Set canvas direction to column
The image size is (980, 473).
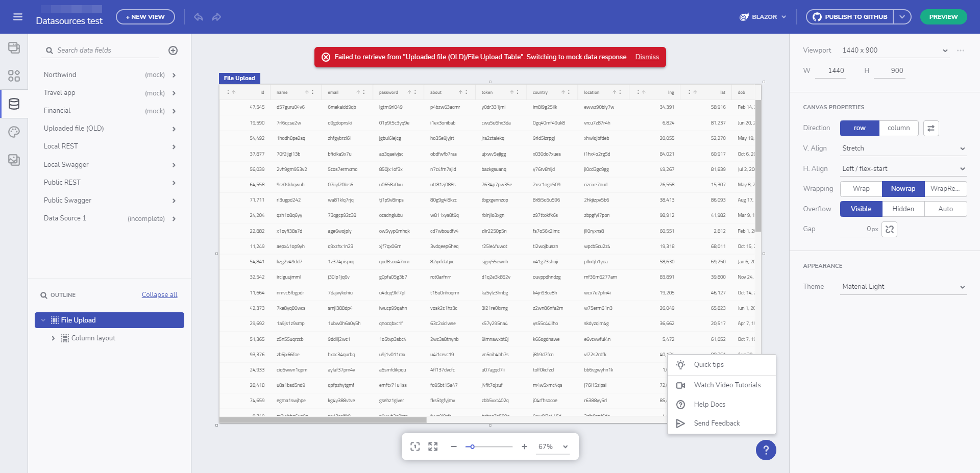click(898, 128)
